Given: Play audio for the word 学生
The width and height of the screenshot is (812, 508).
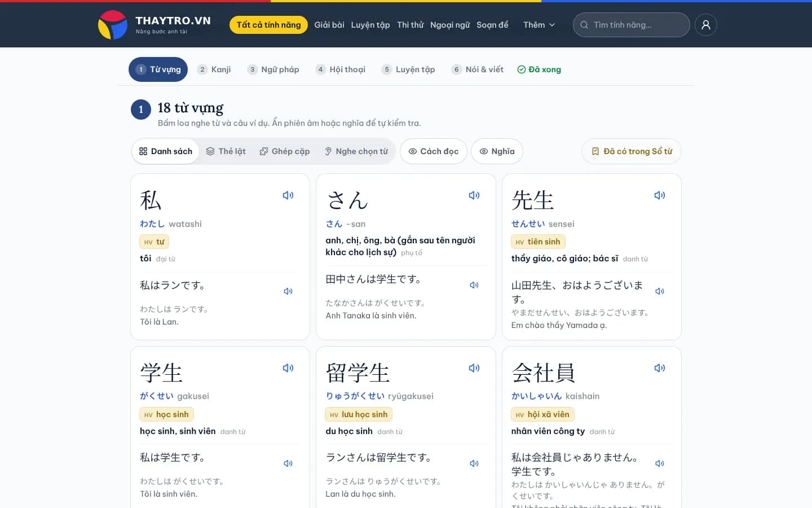Looking at the screenshot, I should point(288,368).
